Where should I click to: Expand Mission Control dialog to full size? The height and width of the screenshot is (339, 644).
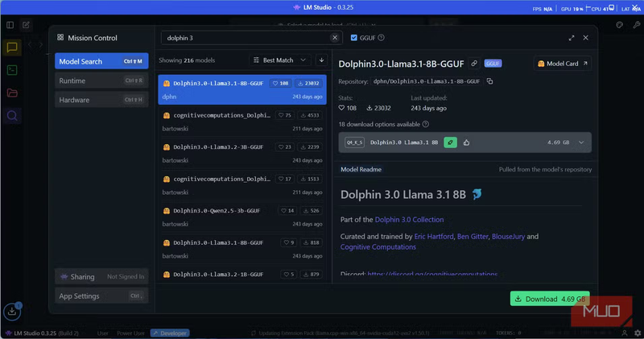pyautogui.click(x=572, y=38)
